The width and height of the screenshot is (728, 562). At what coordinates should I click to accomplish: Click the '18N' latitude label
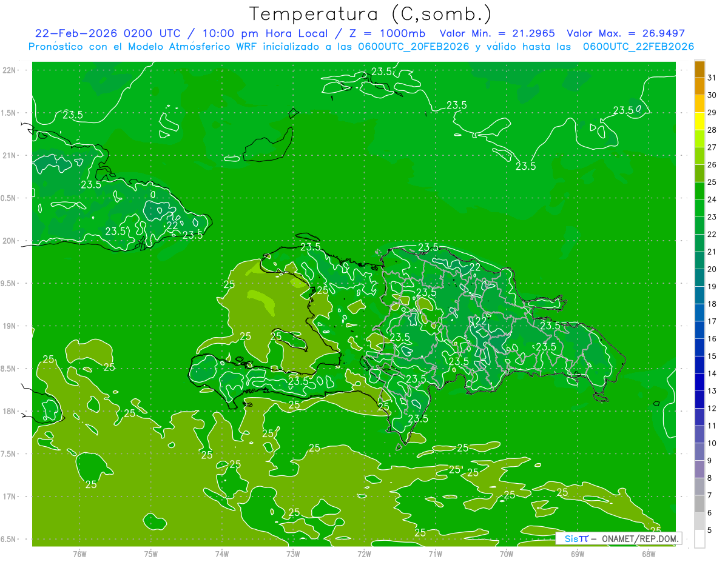(9, 411)
